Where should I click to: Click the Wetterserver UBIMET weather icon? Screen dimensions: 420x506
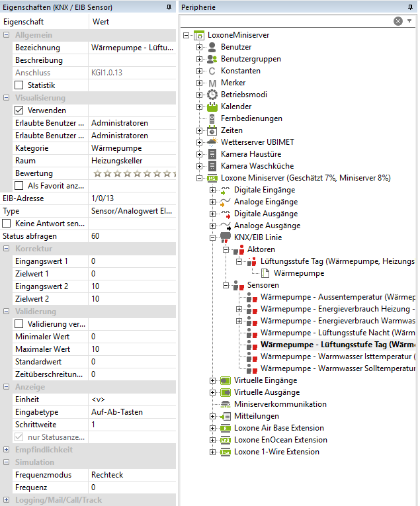point(212,142)
